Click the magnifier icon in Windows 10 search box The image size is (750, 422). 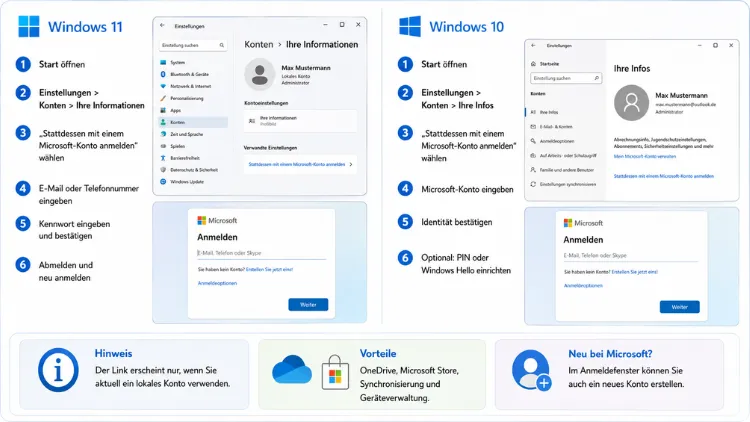pyautogui.click(x=596, y=78)
